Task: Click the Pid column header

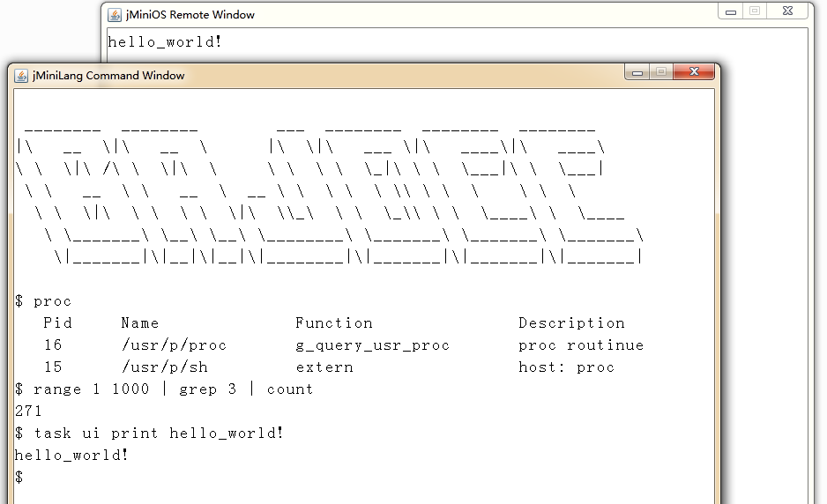Action: [57, 322]
